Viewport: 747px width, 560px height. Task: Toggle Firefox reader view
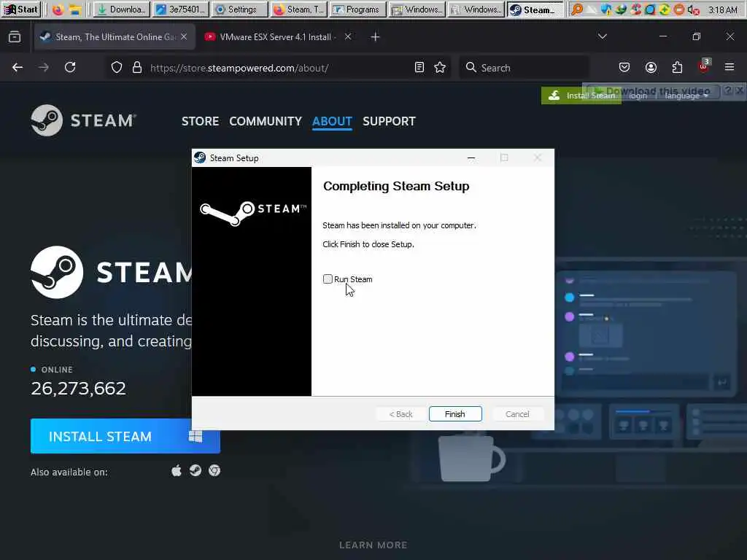pos(419,68)
